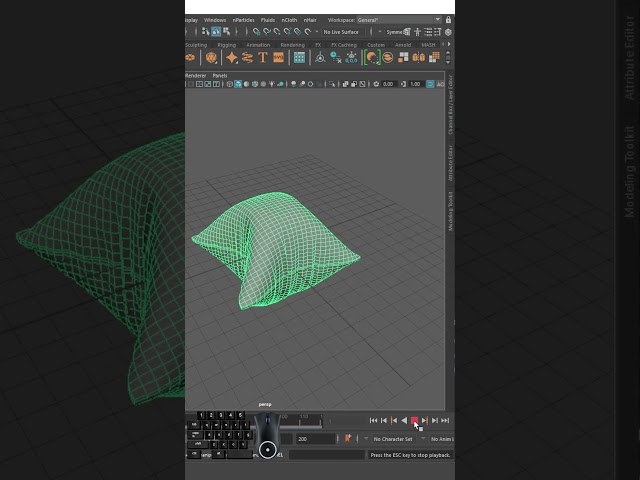Step back one frame
Screen dimensions: 640x480
(384, 420)
